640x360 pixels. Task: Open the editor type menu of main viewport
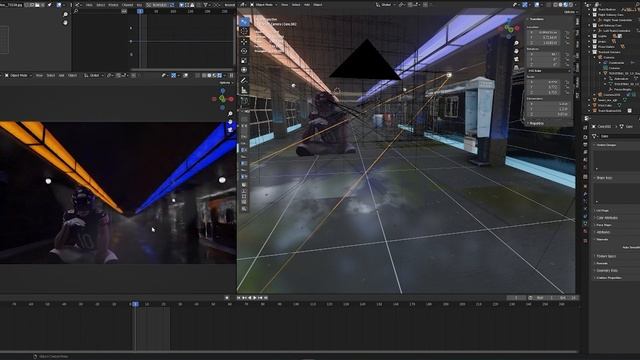[244, 4]
